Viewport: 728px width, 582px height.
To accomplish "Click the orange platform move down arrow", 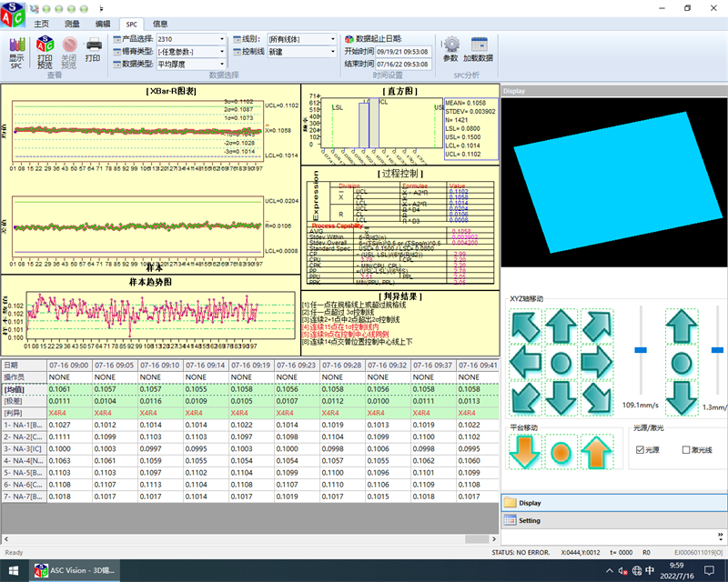I will point(524,452).
